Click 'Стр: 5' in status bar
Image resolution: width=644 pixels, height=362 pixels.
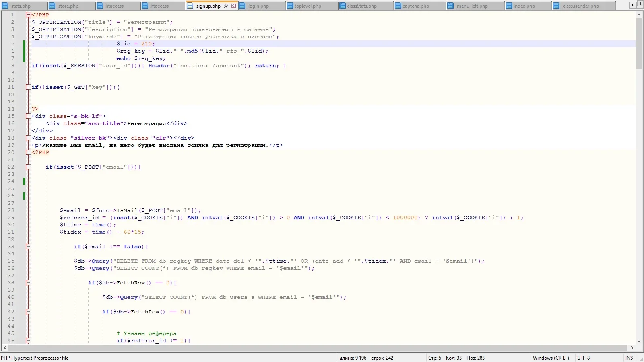(x=435, y=358)
